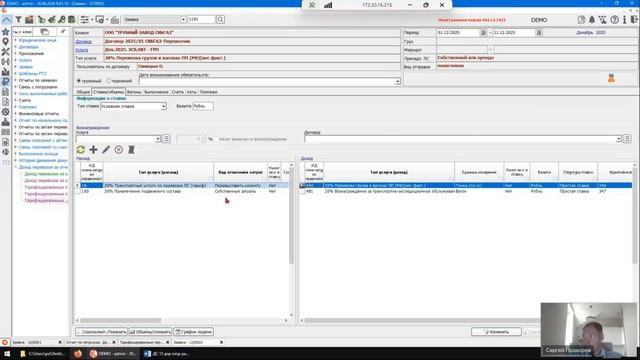
Task: Click the copy windows icon in navigation panel header
Action: click(x=44, y=31)
